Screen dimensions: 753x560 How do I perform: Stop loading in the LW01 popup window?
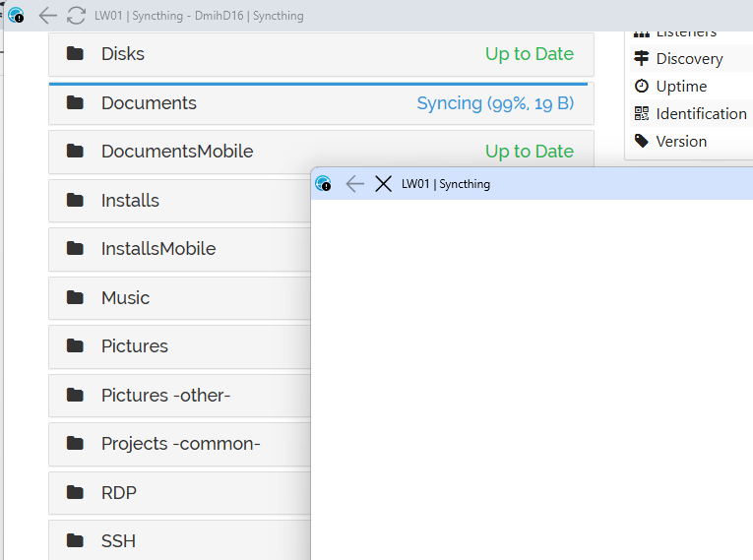point(383,184)
